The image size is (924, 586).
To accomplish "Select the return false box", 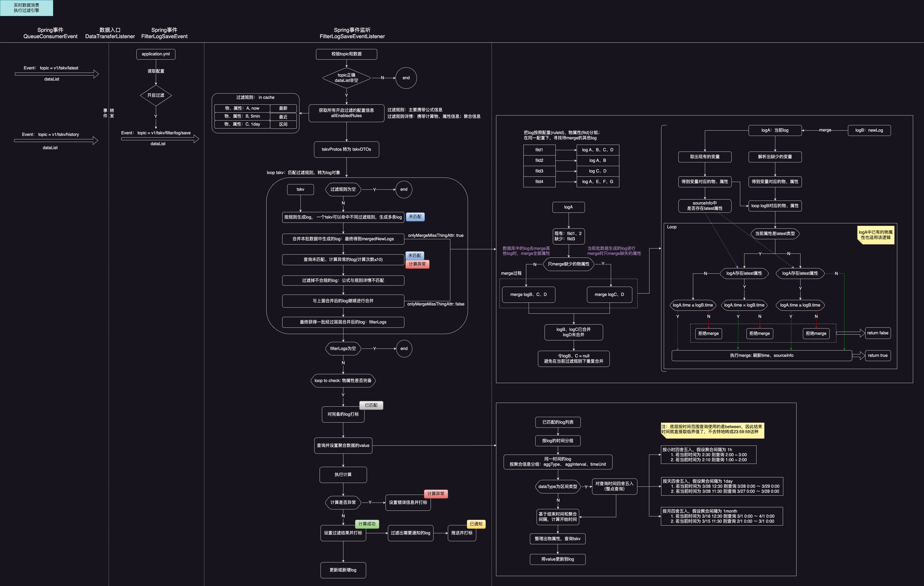I will click(x=878, y=333).
